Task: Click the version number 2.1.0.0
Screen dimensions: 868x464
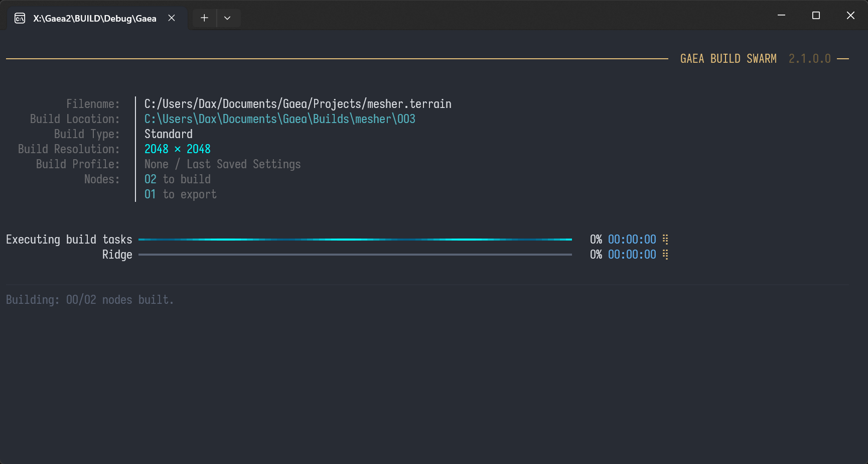Action: [x=809, y=59]
